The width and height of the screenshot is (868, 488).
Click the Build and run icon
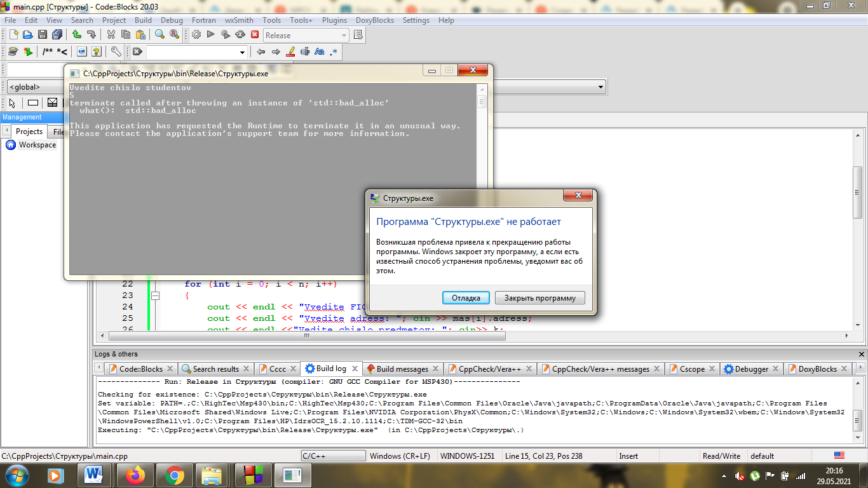coord(226,35)
